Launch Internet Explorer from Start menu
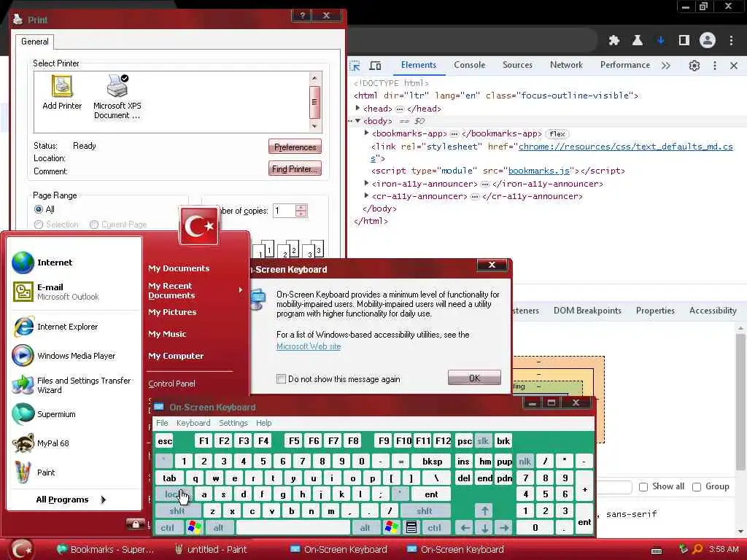This screenshot has width=747, height=560. (x=55, y=327)
